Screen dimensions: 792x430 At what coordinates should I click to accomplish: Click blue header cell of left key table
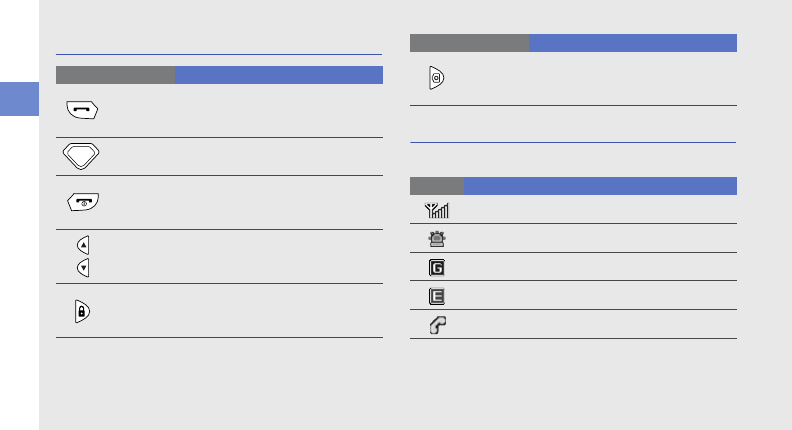(x=279, y=75)
